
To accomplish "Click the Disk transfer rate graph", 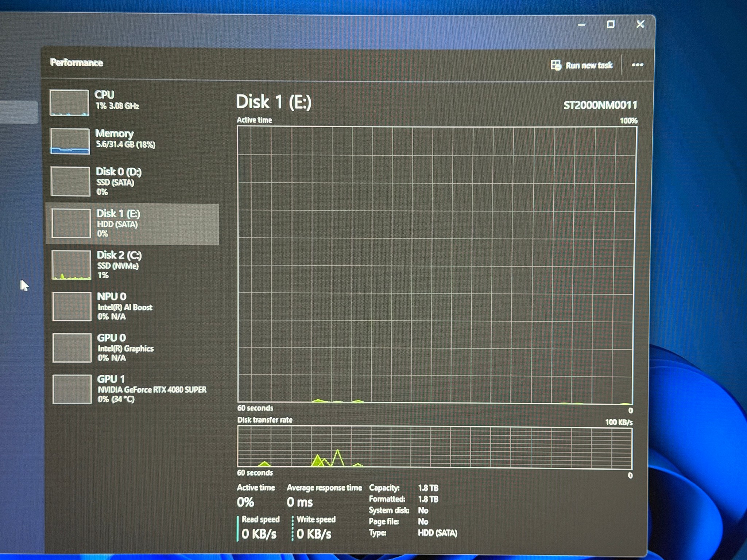I will click(435, 447).
